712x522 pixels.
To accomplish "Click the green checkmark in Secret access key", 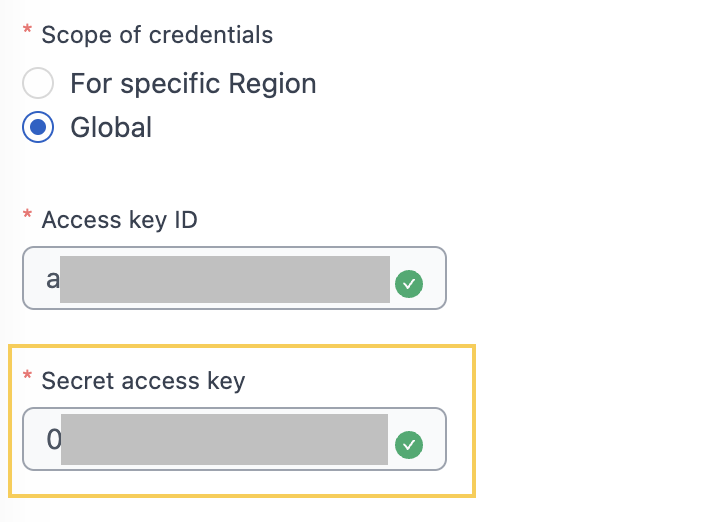I will [409, 445].
